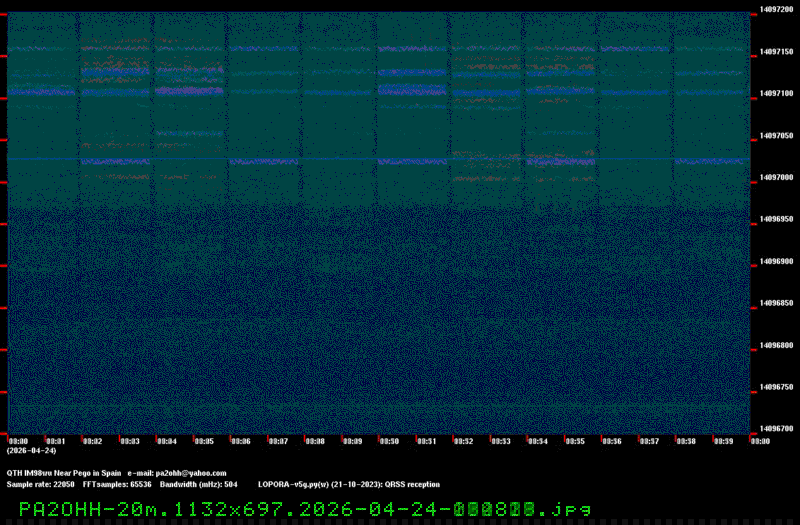
Task: Click the pa2ohh@yahoo.com email address
Action: click(191, 473)
